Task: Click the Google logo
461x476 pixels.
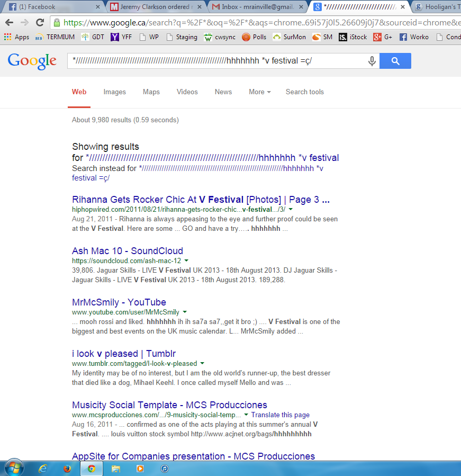Action: (32, 61)
